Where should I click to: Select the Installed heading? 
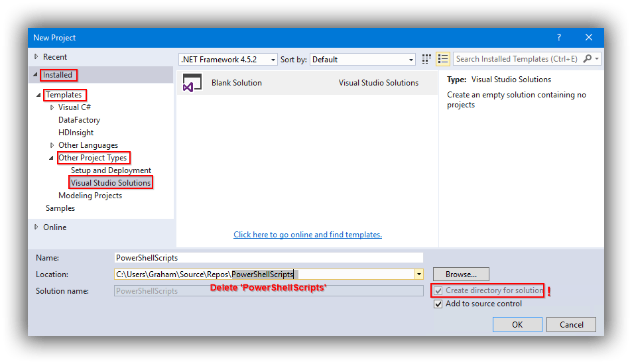(58, 75)
